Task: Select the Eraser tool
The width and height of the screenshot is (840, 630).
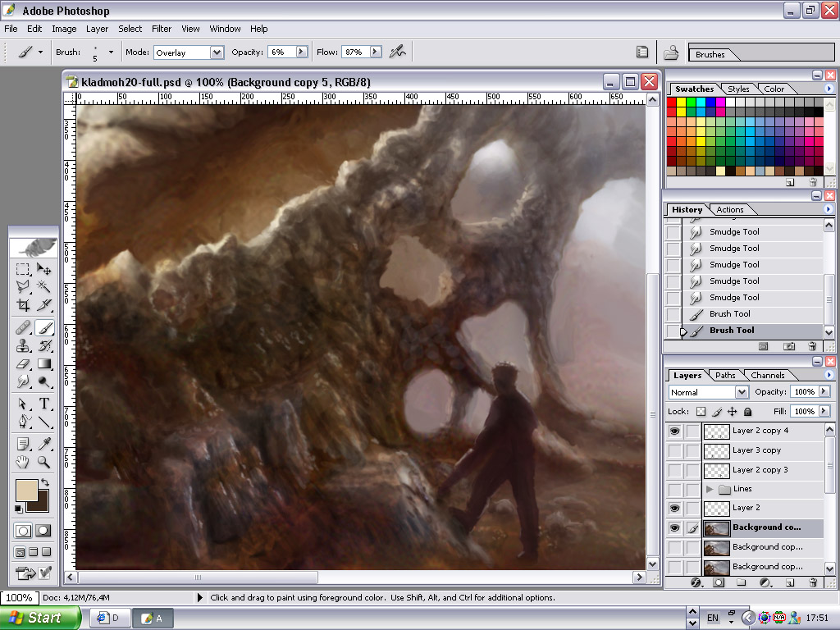Action: click(x=22, y=364)
